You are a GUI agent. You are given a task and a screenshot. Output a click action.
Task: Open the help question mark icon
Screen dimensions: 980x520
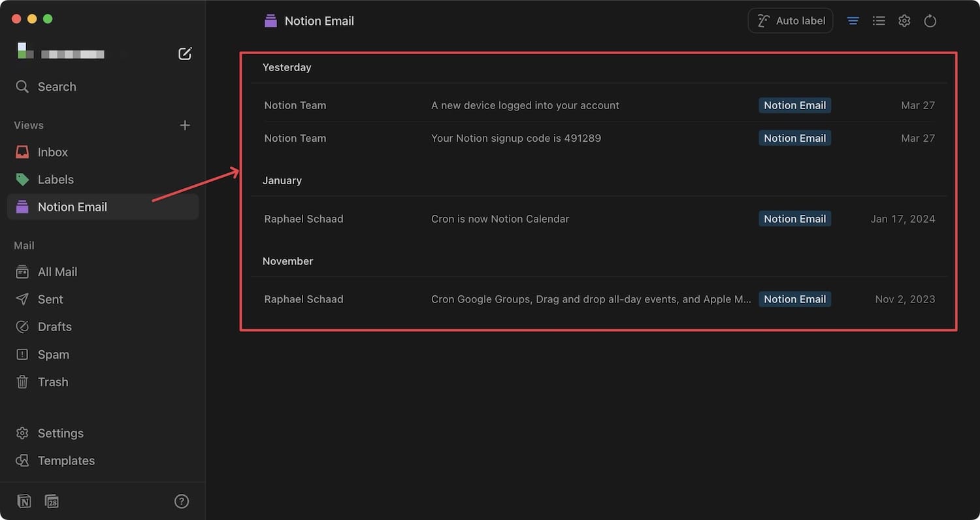182,501
